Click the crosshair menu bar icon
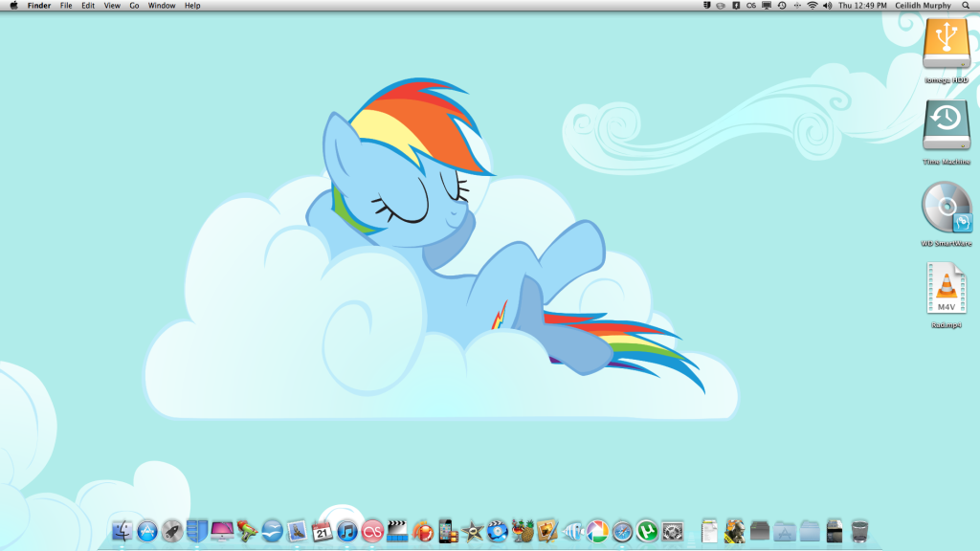 tap(797, 5)
